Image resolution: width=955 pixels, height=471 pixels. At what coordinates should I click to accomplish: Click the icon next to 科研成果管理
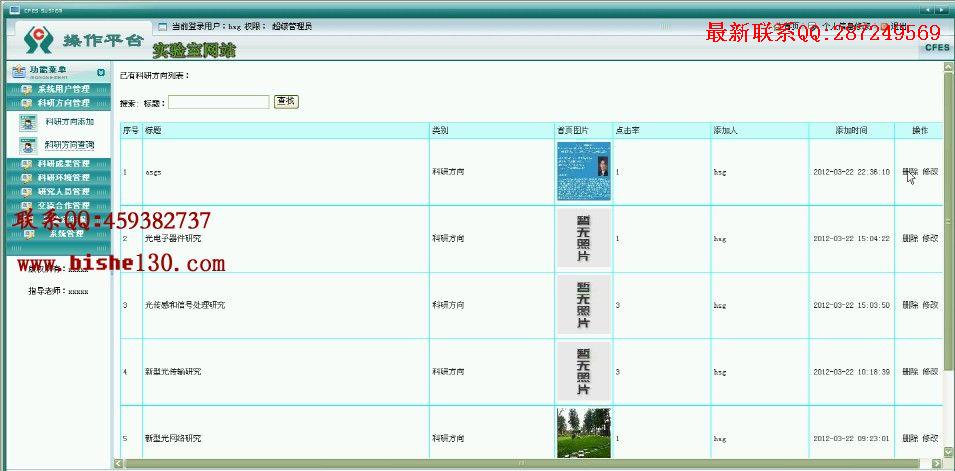coord(26,164)
